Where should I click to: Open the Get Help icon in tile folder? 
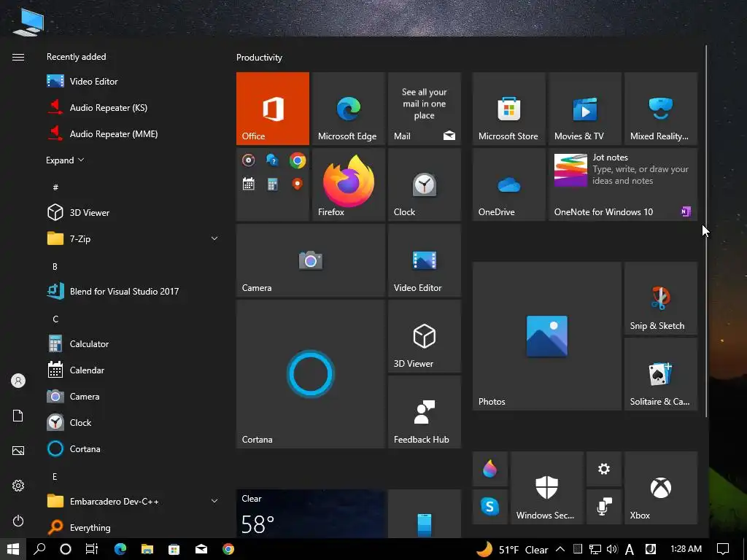[273, 160]
